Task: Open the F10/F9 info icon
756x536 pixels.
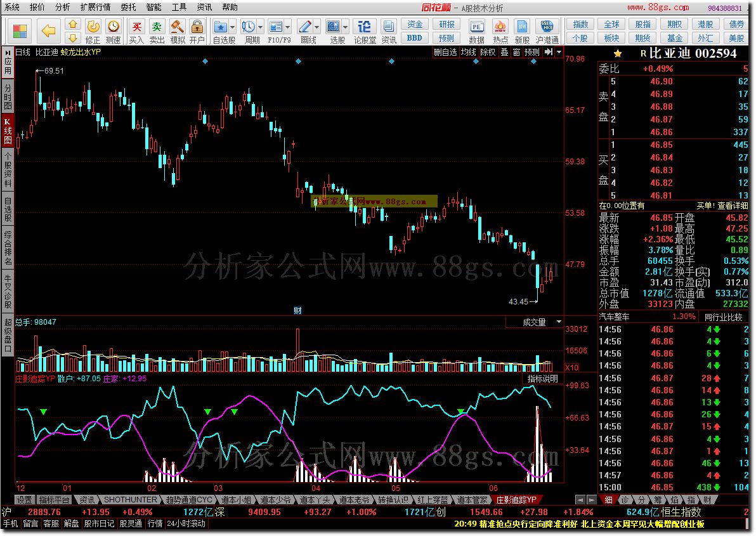Action: 276,26
